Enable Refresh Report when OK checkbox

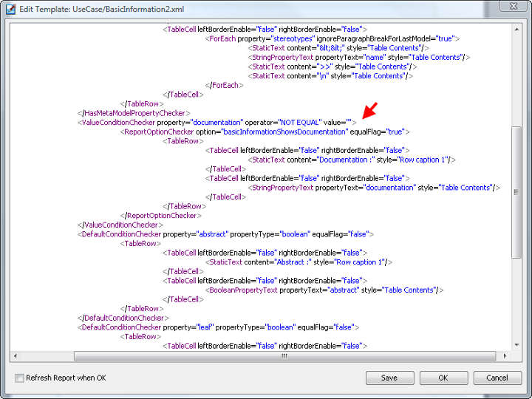tap(20, 378)
